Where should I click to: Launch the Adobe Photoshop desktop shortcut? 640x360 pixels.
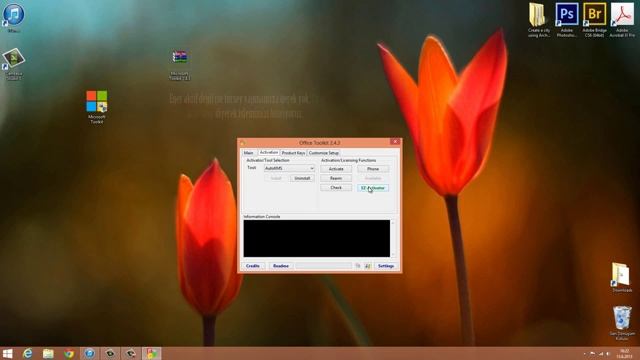(567, 20)
